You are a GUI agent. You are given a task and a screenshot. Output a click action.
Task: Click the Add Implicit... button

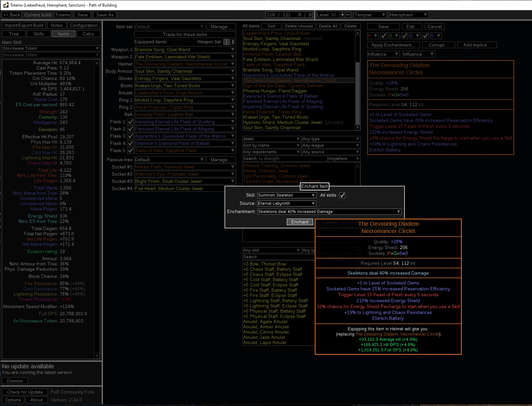click(477, 45)
